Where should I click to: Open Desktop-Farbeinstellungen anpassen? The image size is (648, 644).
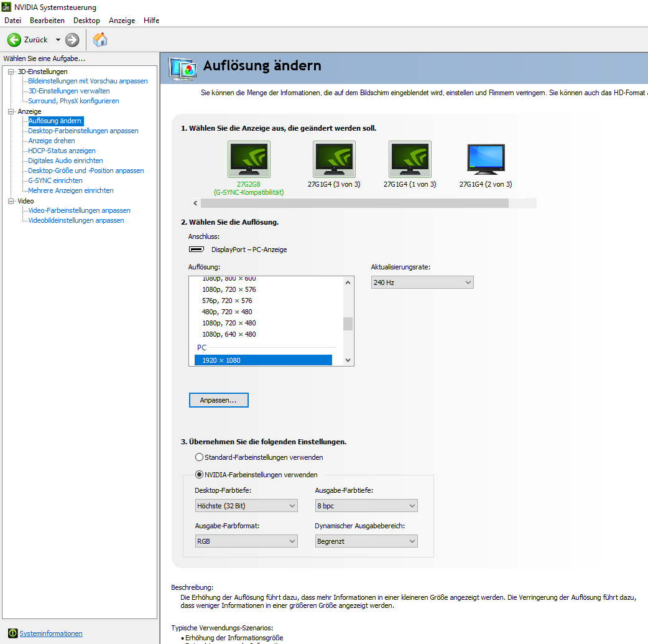[83, 131]
